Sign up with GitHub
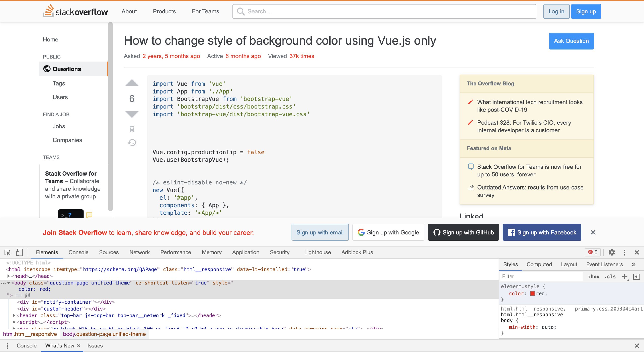The width and height of the screenshot is (644, 352). (x=463, y=232)
